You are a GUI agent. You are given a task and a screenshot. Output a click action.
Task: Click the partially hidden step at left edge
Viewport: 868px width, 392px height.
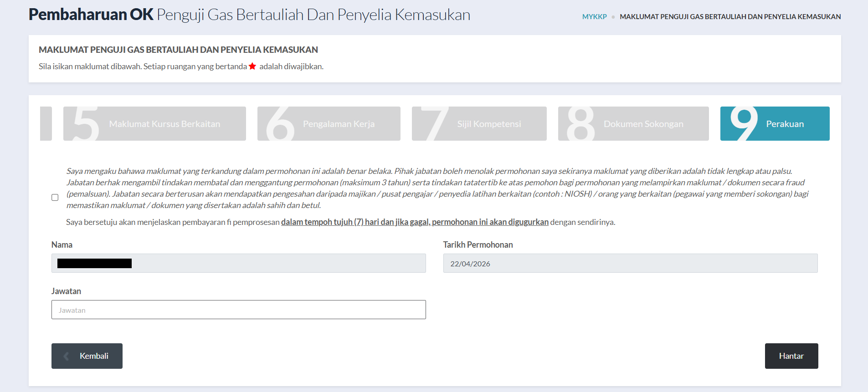[46, 124]
